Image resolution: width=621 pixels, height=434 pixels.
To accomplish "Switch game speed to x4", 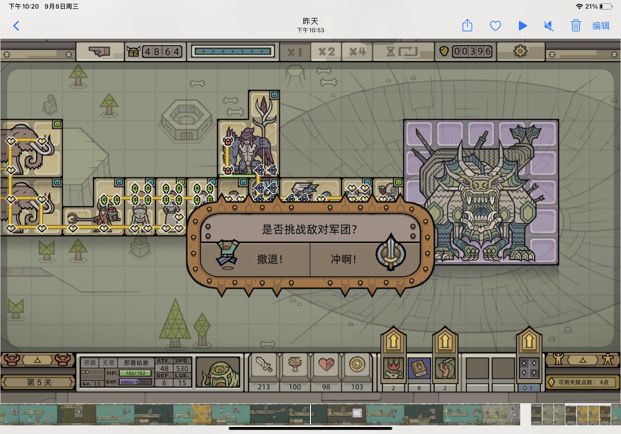I will pos(357,51).
